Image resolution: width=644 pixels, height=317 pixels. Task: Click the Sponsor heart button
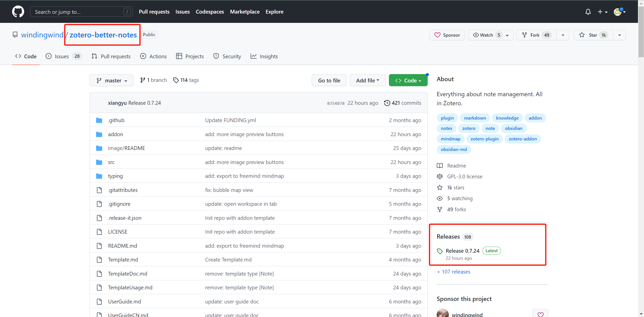(447, 35)
